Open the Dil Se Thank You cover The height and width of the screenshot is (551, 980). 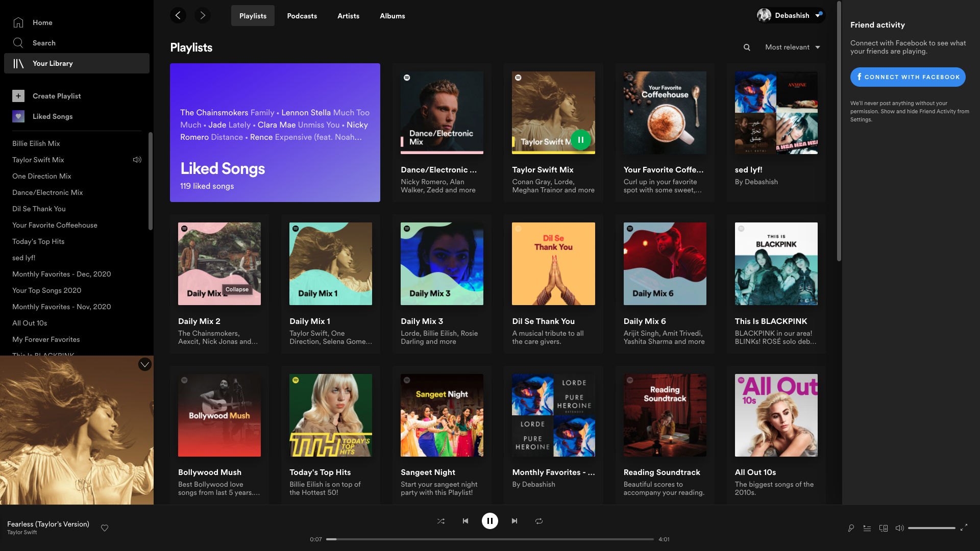tap(553, 264)
